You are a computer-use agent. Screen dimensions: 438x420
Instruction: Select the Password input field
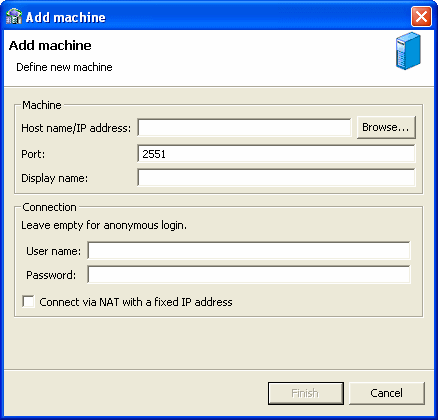point(249,275)
